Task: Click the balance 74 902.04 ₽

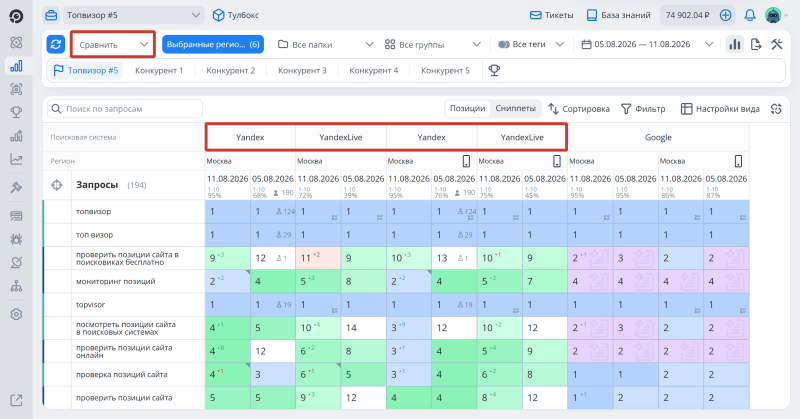Action: click(687, 15)
